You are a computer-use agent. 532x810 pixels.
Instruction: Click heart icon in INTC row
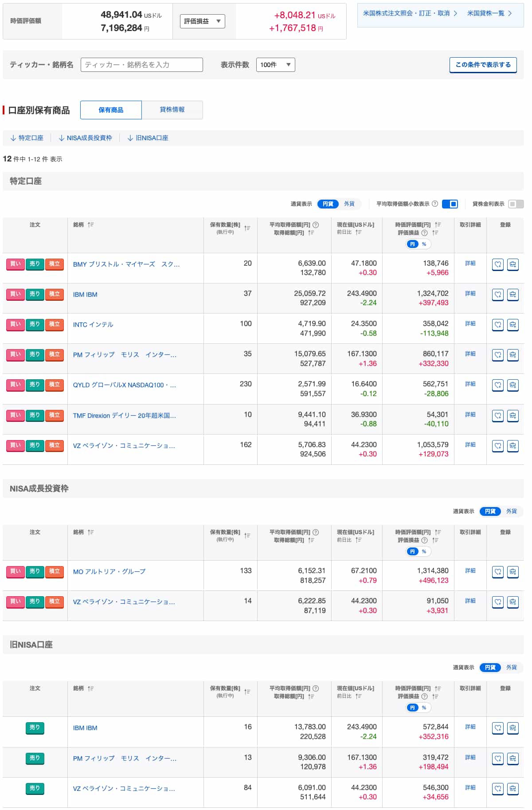pyautogui.click(x=498, y=325)
